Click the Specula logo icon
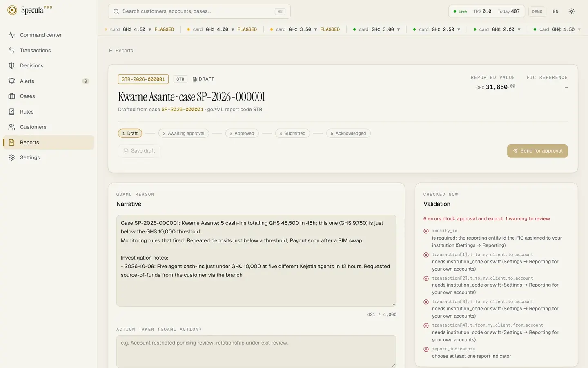 coord(12,10)
